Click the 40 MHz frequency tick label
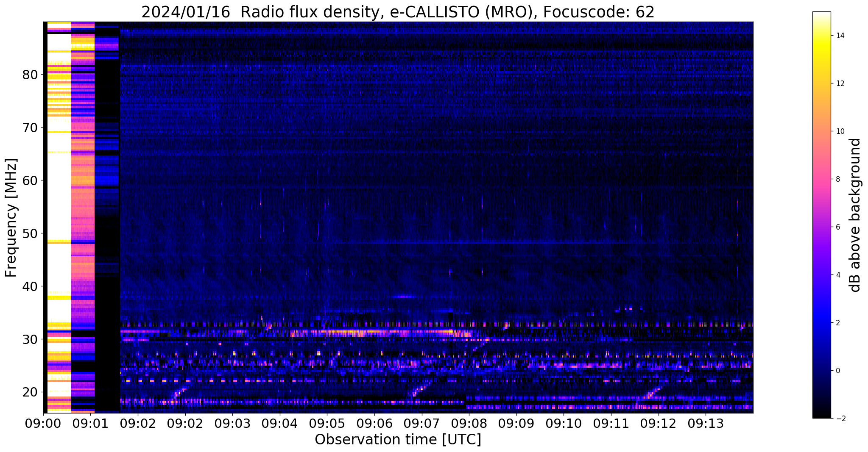This screenshot has width=868, height=452. click(31, 286)
